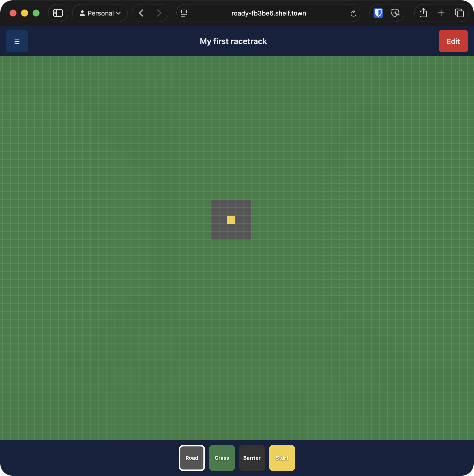The height and width of the screenshot is (476, 474).
Task: Click the red Edit button
Action: (453, 41)
